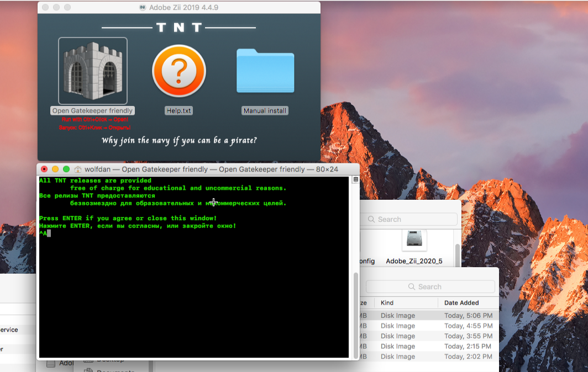
Task: Click the upper Finder window scrollbar
Action: coord(458,255)
